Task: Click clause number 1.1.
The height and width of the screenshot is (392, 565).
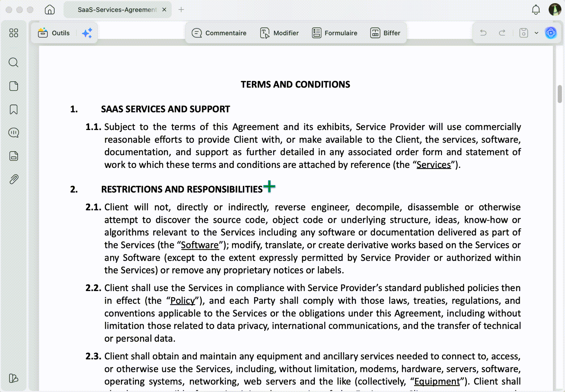Action: (x=93, y=127)
